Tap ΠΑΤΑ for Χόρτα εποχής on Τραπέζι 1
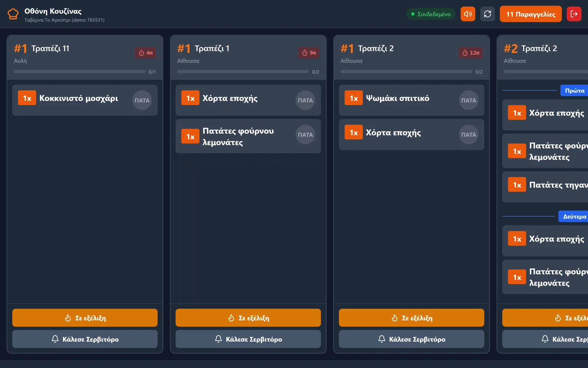 pyautogui.click(x=305, y=100)
